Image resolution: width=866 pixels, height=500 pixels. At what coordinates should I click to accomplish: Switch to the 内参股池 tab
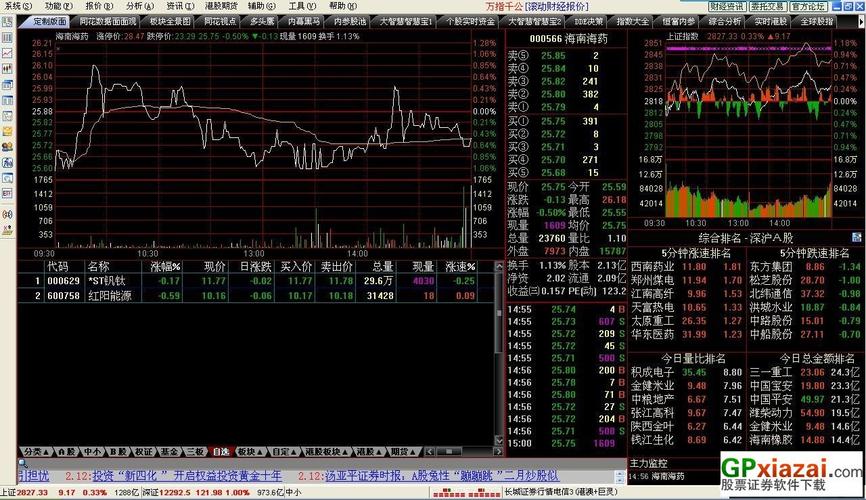(x=350, y=22)
